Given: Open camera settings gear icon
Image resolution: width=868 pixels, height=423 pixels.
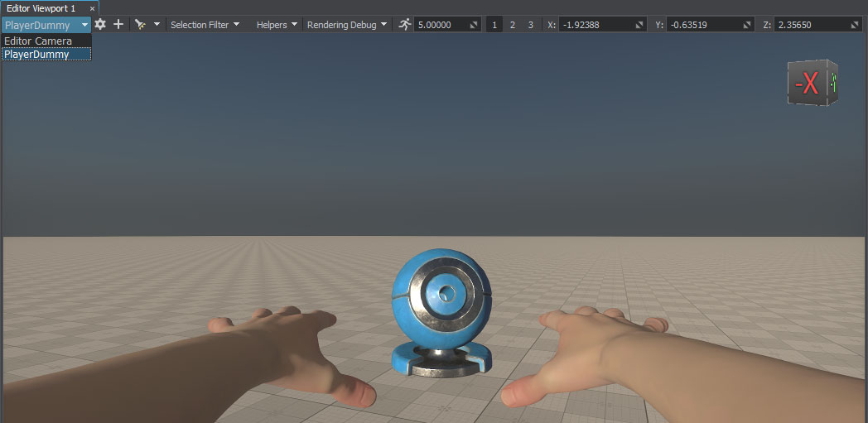Looking at the screenshot, I should 100,24.
